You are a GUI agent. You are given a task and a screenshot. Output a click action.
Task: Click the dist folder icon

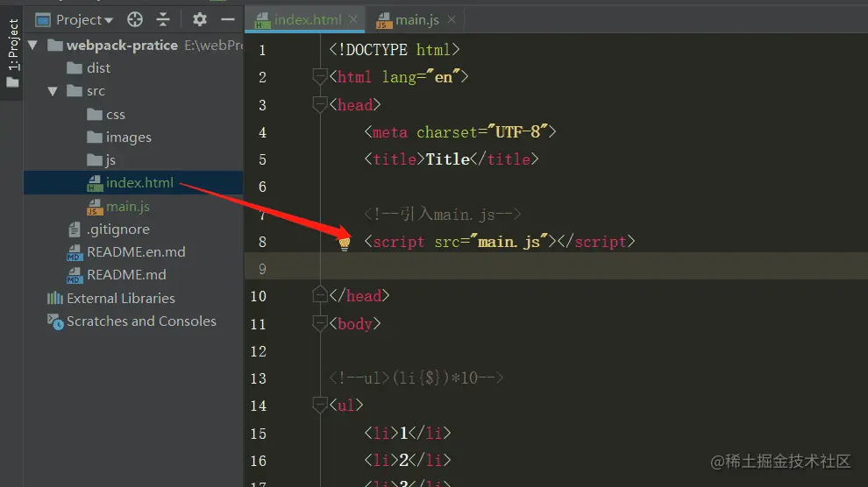point(75,68)
